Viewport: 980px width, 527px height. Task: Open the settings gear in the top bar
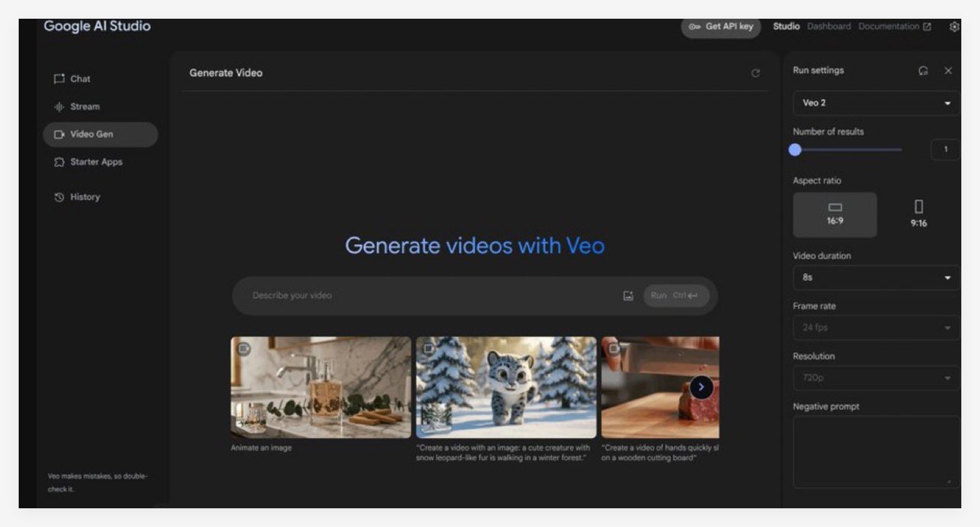953,26
